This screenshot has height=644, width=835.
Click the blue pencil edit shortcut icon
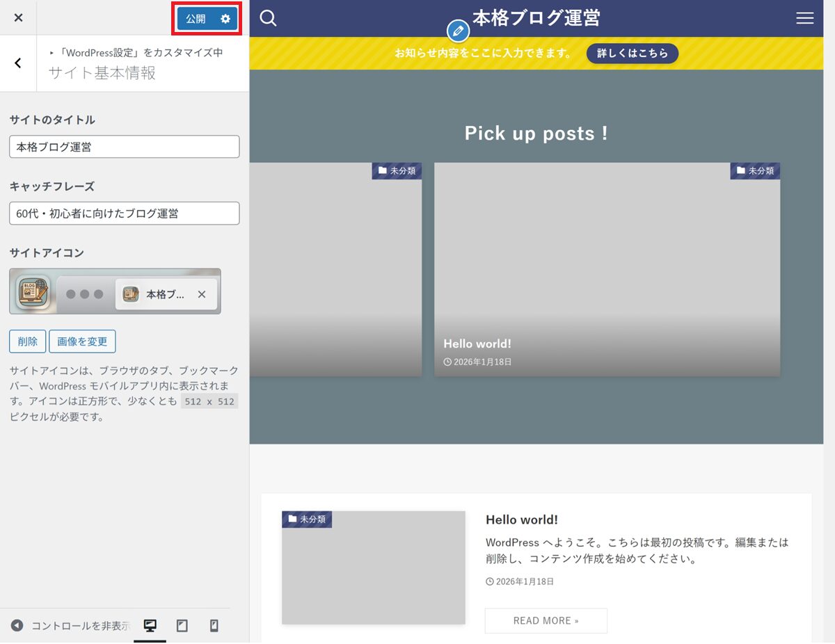[x=457, y=31]
